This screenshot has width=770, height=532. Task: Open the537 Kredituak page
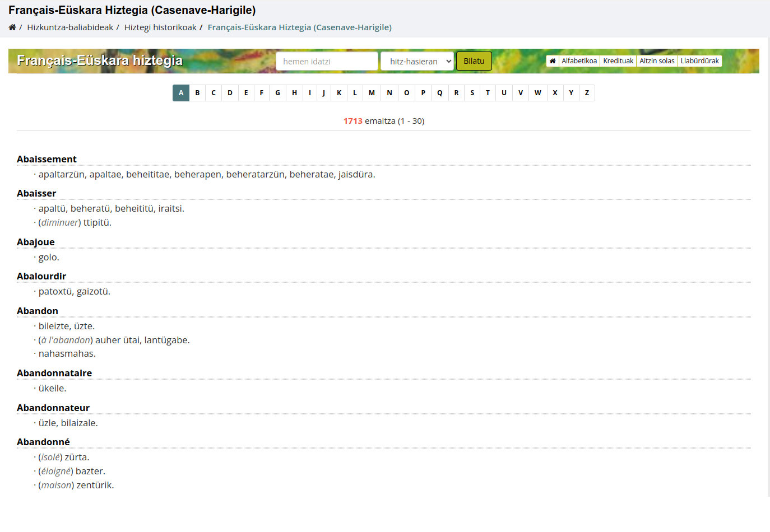coord(618,61)
